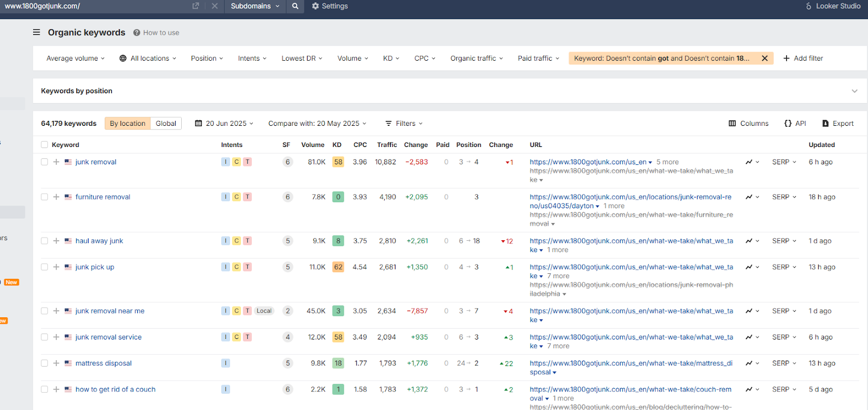Click the Local tag on junk removal near me
The image size is (868, 410).
pos(264,311)
